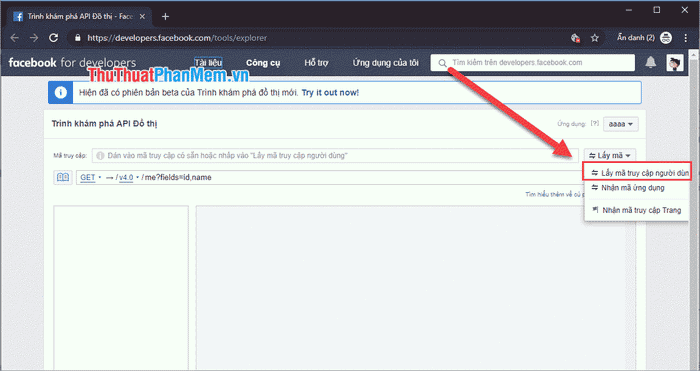Image resolution: width=700 pixels, height=371 pixels.
Task: Click the Mã truy cập label
Action: tap(70, 156)
